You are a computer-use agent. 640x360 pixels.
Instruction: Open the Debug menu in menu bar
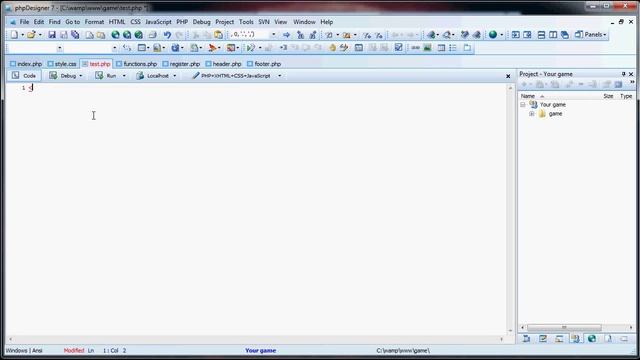pos(202,22)
